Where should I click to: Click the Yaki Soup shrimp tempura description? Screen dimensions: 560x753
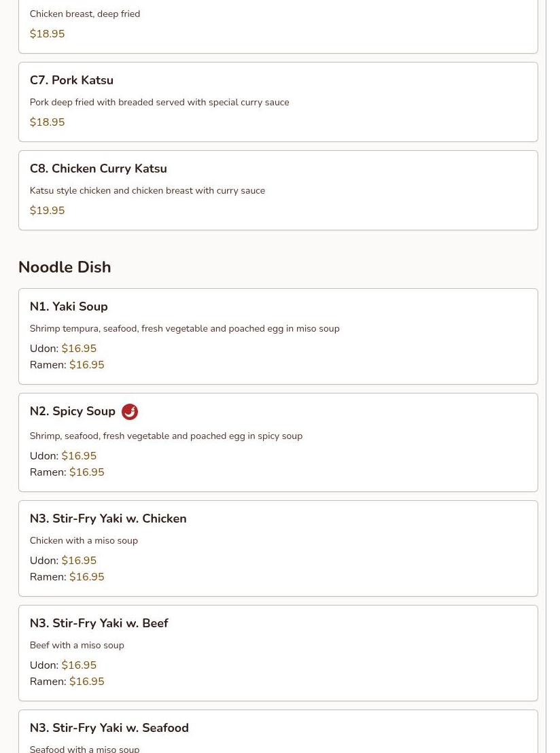[x=184, y=329]
